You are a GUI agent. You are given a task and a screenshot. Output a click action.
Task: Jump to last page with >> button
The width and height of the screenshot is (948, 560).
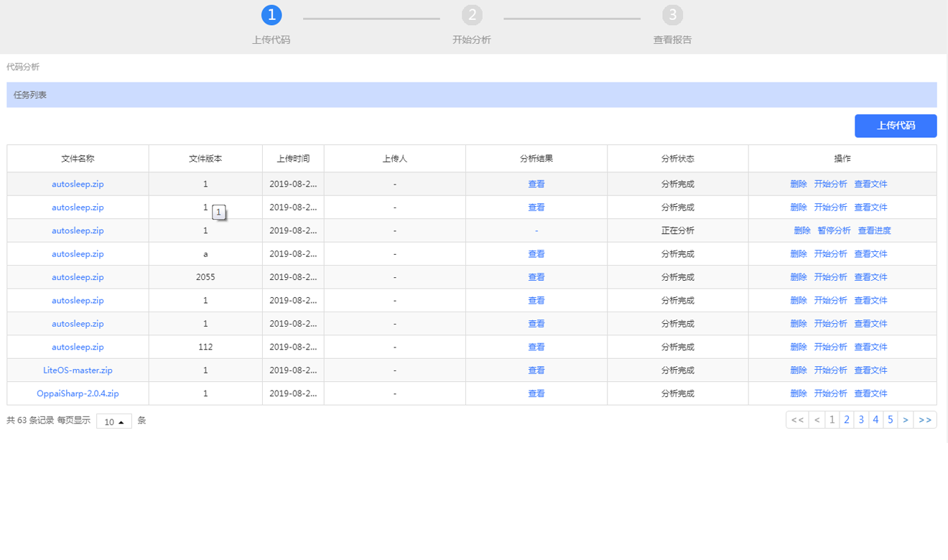tap(925, 420)
